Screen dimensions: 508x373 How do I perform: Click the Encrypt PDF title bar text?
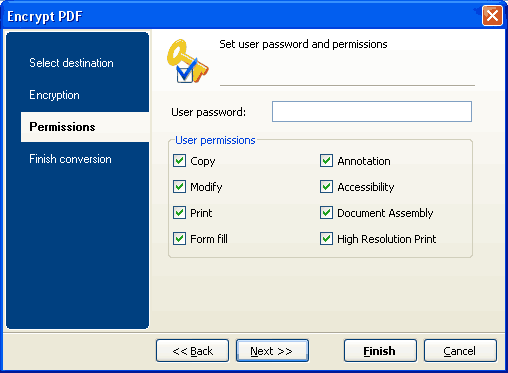[x=45, y=16]
